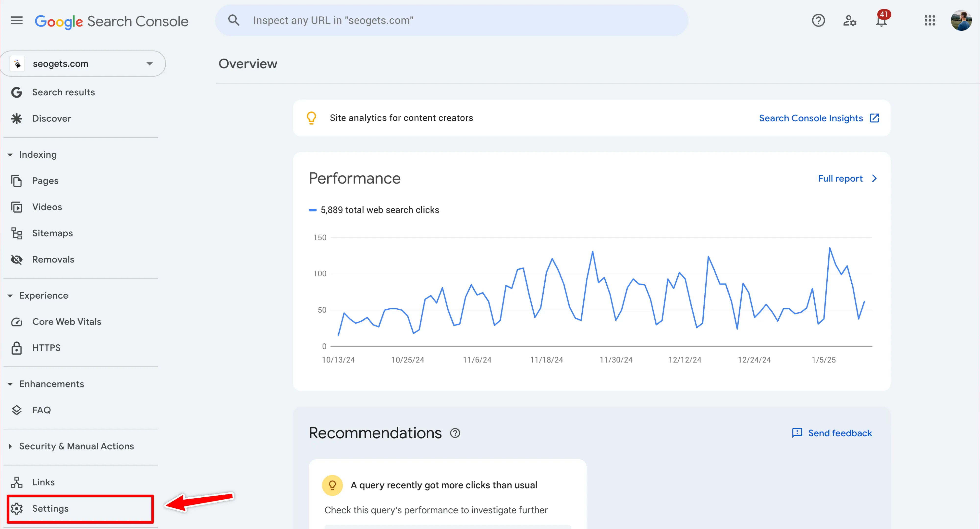
Task: Click the Recommendations help icon
Action: (455, 433)
